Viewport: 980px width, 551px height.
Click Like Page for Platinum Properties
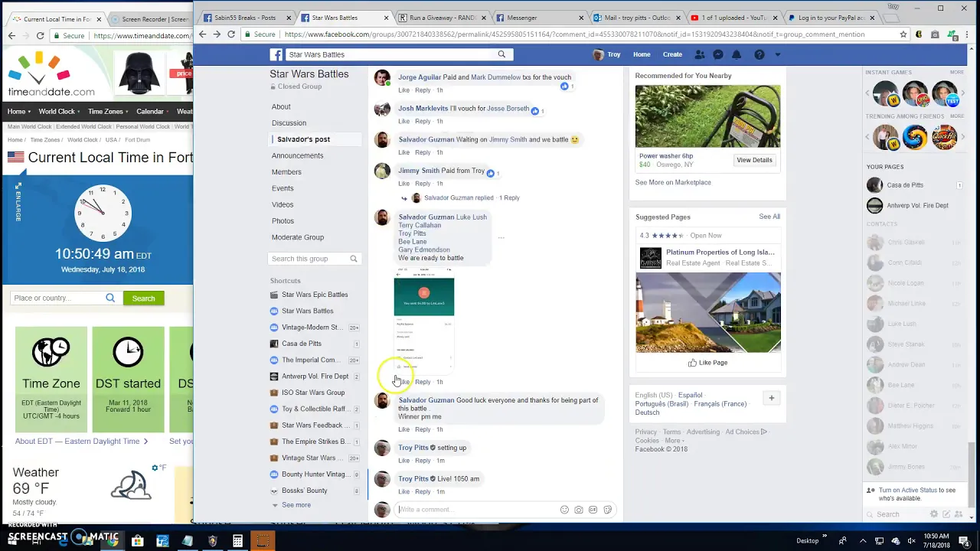(707, 363)
